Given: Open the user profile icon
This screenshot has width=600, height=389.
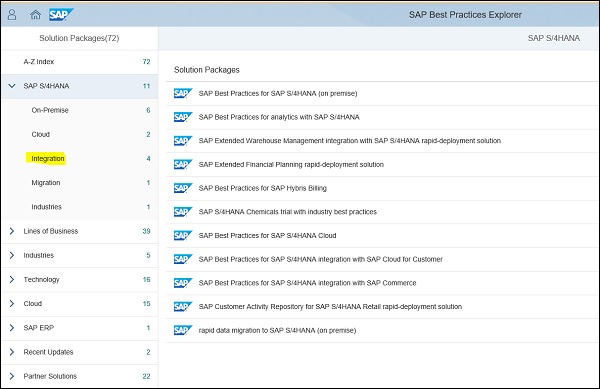Looking at the screenshot, I should click(12, 15).
